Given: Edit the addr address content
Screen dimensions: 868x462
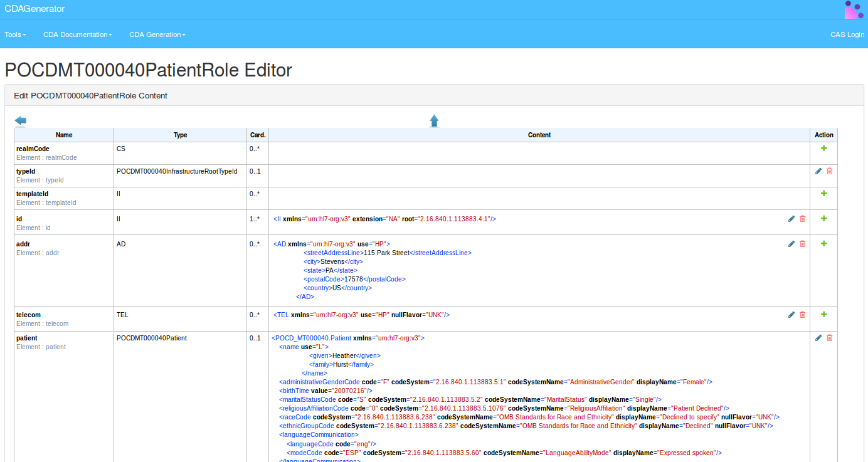Looking at the screenshot, I should pyautogui.click(x=791, y=244).
